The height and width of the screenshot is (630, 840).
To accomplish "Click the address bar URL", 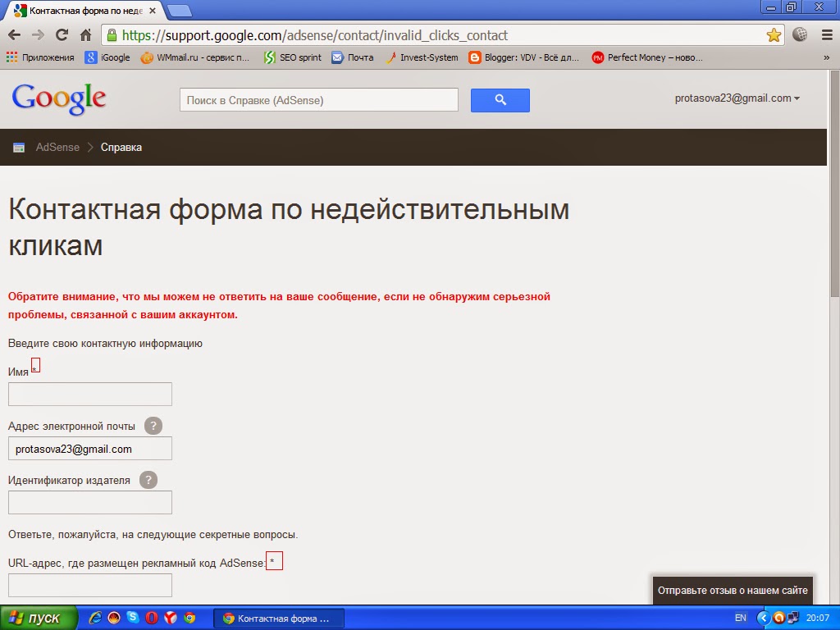I will (x=315, y=35).
